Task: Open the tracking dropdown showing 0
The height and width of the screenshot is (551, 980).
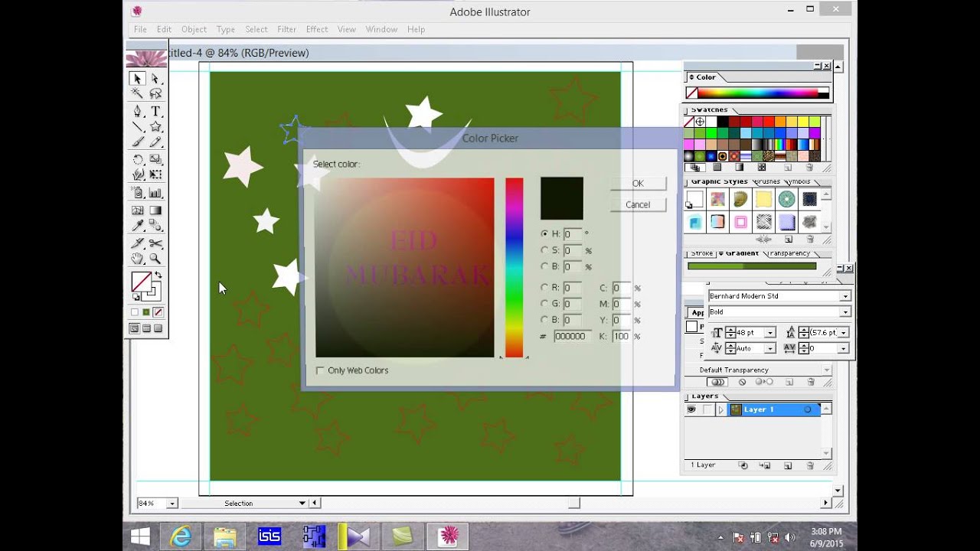Action: (843, 349)
